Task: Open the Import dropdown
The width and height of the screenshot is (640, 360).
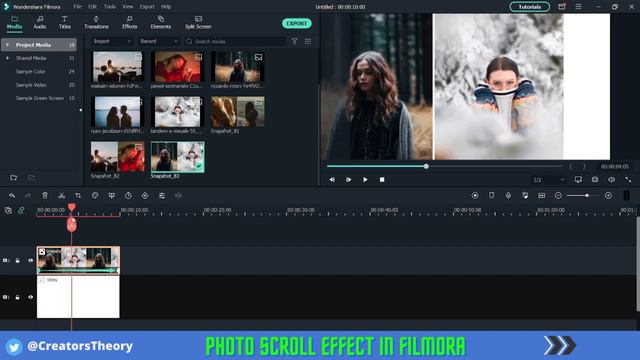Action: pos(112,41)
